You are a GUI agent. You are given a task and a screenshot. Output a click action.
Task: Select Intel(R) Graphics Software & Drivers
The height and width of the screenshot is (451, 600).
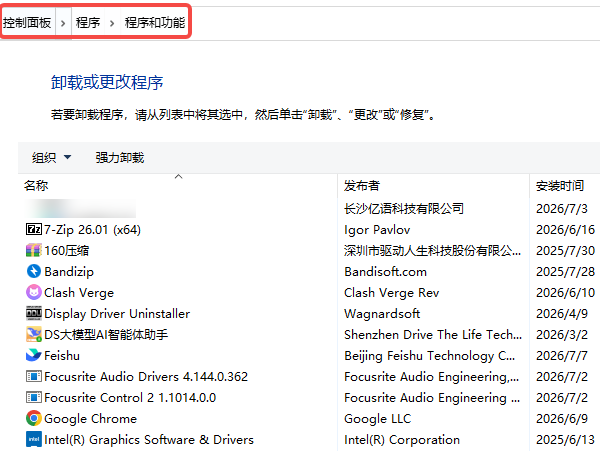pyautogui.click(x=149, y=440)
